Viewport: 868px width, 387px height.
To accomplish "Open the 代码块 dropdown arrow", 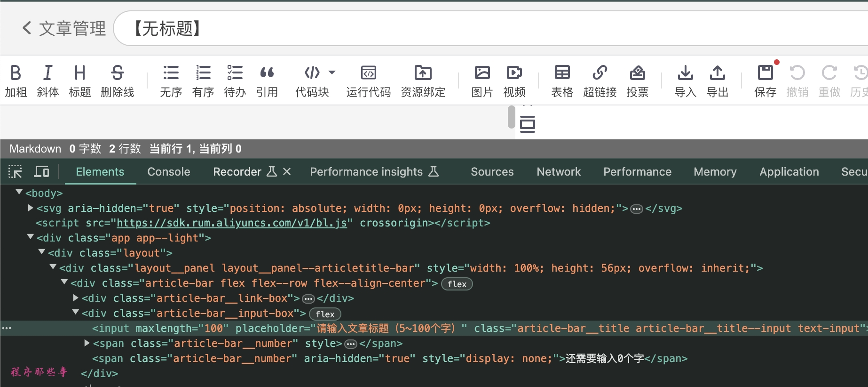I will coord(332,73).
